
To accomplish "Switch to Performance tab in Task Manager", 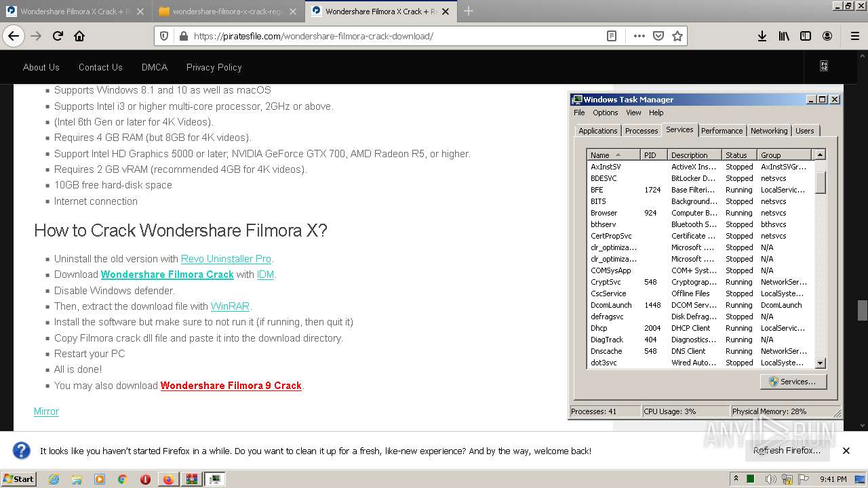I will point(722,131).
